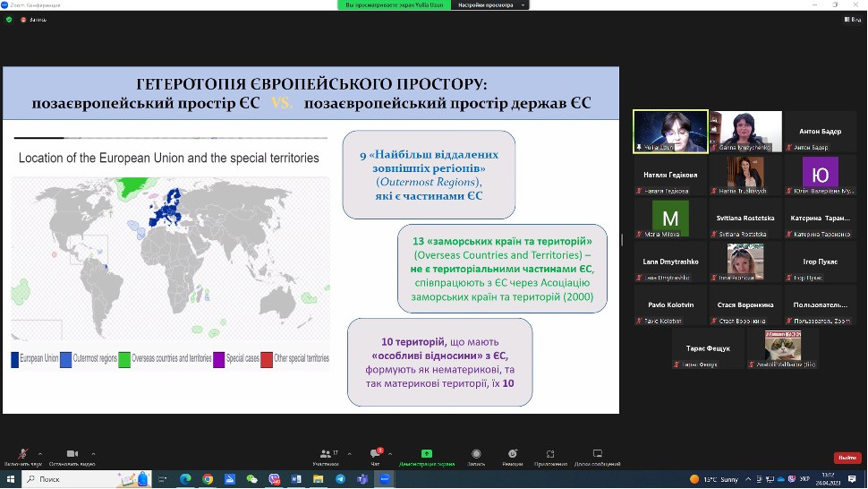Select the purple Ю avatar tile

820,175
